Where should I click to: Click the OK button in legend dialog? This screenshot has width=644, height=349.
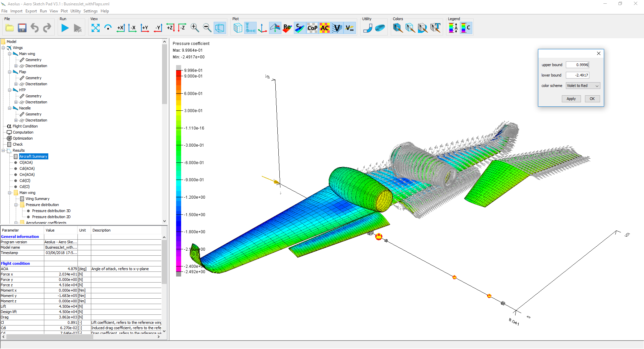[592, 99]
